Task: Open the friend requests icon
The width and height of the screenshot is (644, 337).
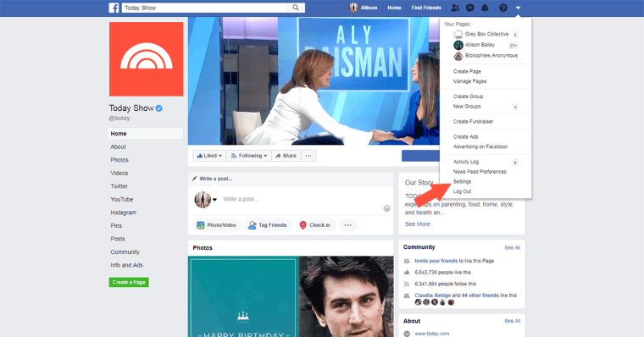Action: pyautogui.click(x=455, y=8)
